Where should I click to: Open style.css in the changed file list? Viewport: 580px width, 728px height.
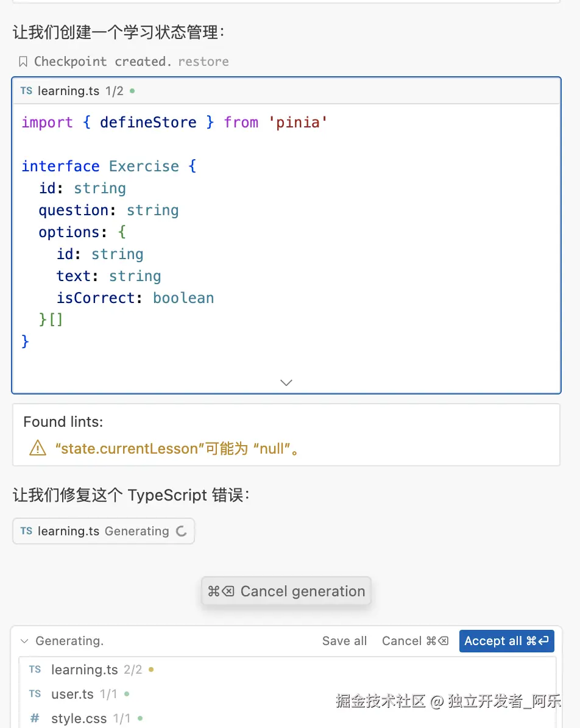tap(79, 718)
